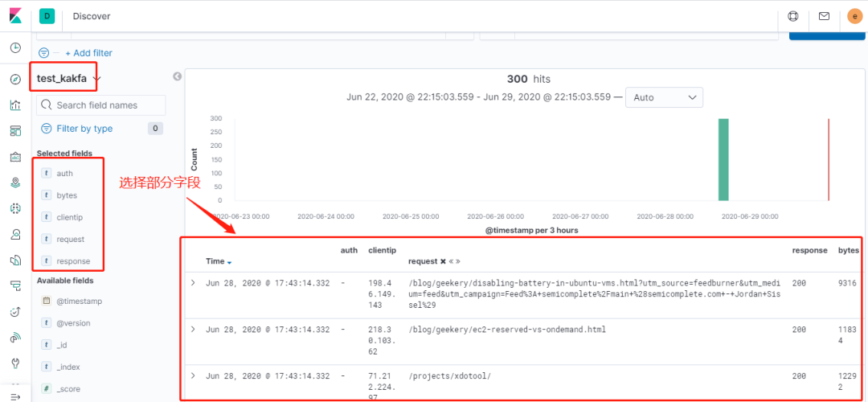
Task: Click the green histogram bar on 2020-06-28
Action: click(723, 159)
